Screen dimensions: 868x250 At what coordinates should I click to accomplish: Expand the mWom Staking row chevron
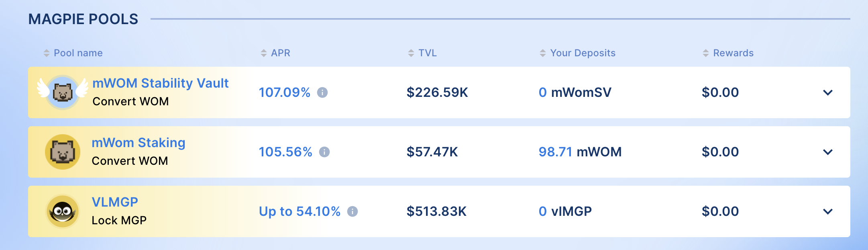coord(828,152)
